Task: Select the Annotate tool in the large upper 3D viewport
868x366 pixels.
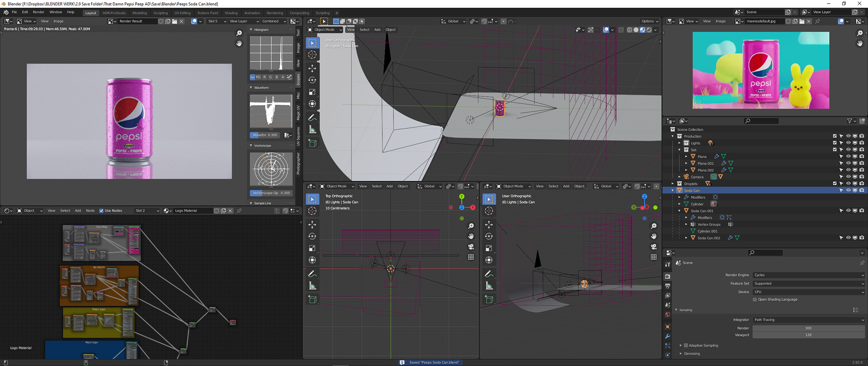Action: pos(312,118)
